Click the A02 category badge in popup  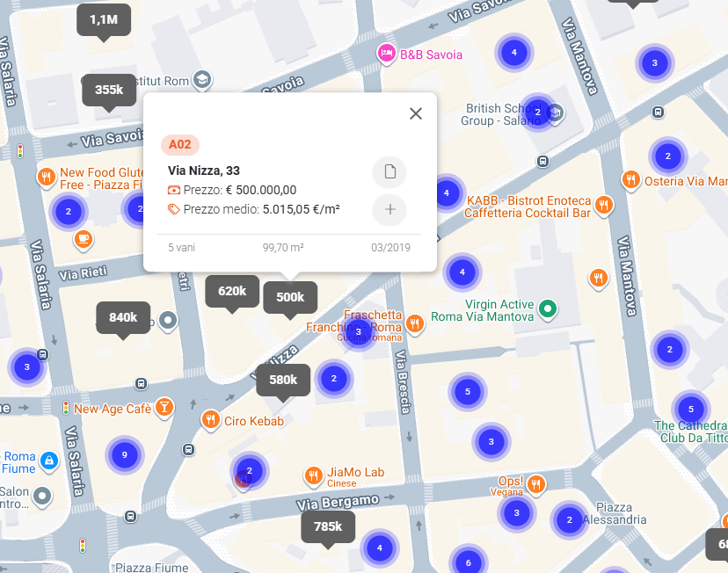[180, 145]
